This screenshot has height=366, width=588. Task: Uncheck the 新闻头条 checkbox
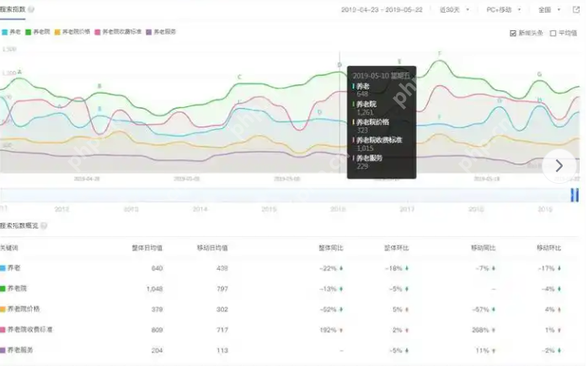point(513,34)
